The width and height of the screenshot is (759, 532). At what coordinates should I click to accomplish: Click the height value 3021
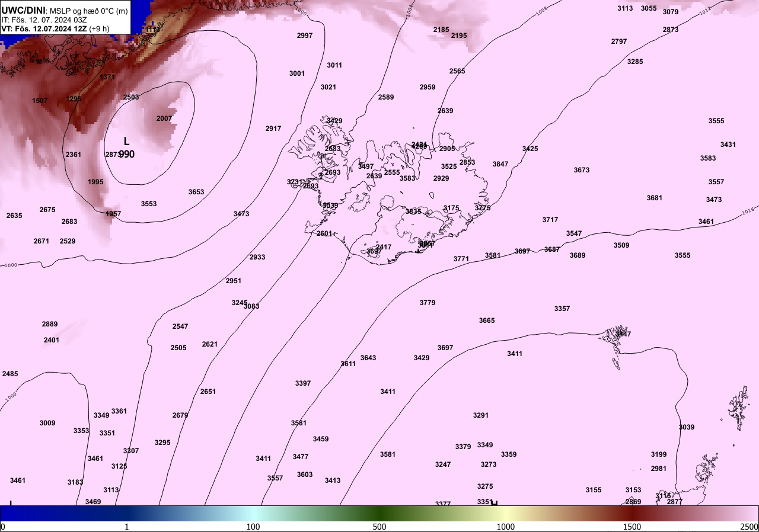329,87
